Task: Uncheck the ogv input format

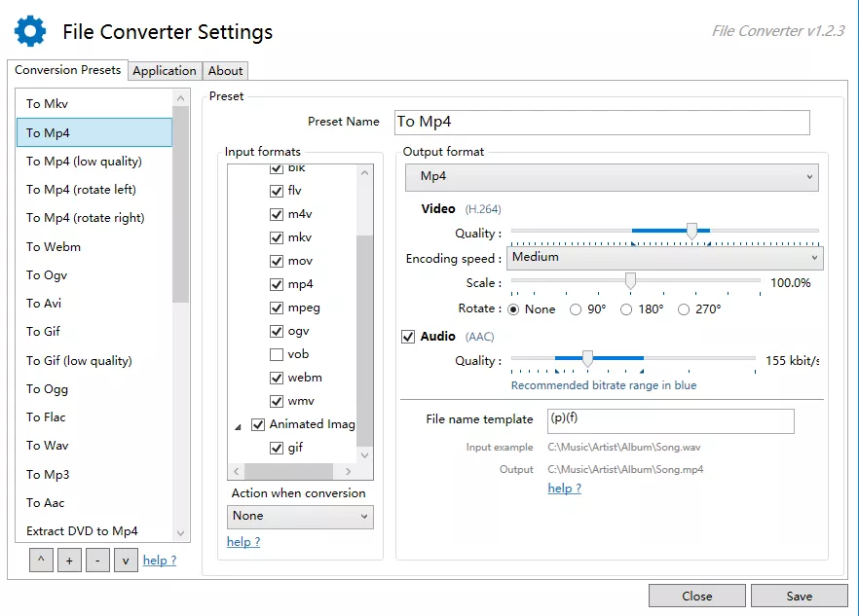Action: (x=277, y=331)
